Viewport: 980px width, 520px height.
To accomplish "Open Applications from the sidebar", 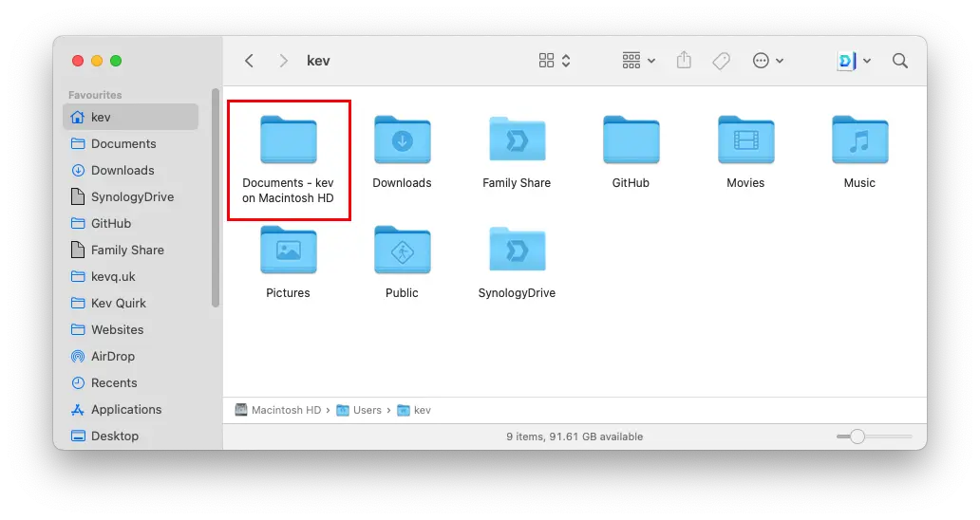I will tap(125, 410).
